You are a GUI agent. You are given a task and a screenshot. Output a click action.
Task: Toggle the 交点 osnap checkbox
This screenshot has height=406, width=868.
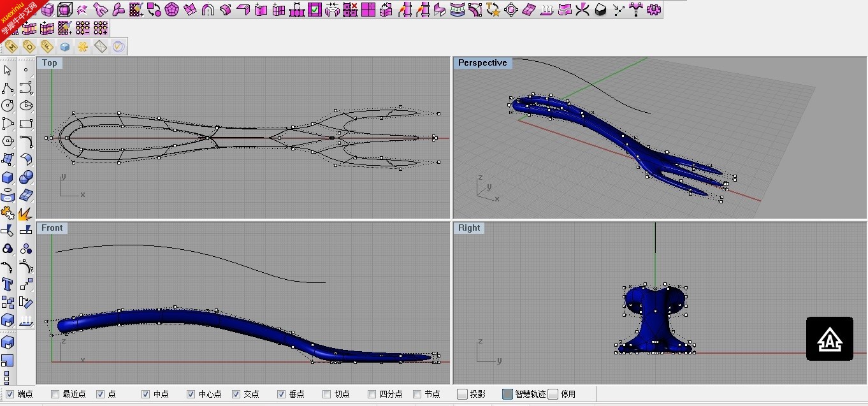click(x=236, y=394)
